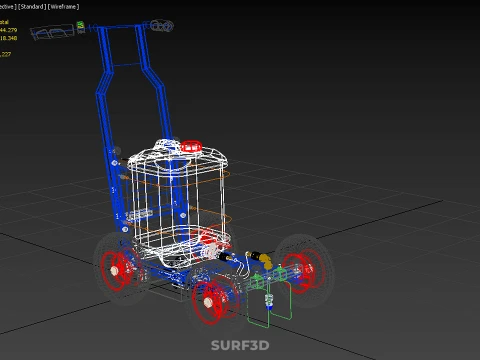Select the red cap on the white tank
Screen dimensions: 480x360
point(191,146)
